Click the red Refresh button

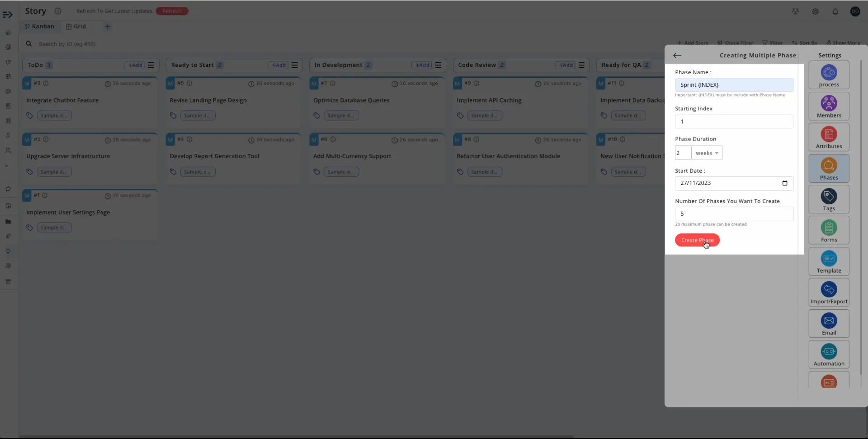click(x=172, y=11)
